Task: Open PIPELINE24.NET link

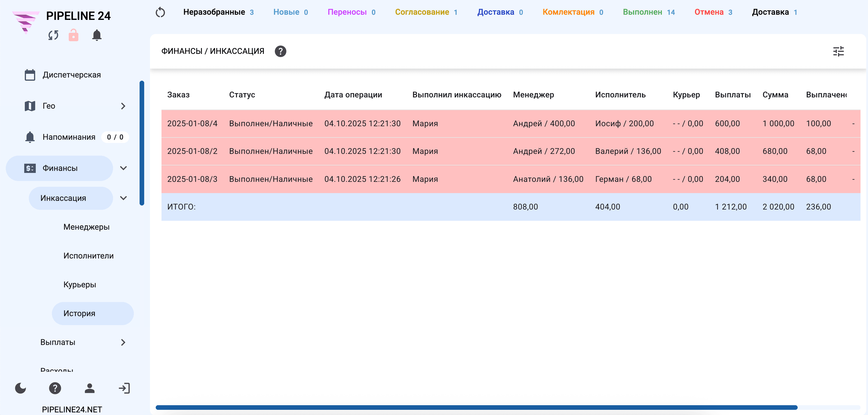Action: click(x=72, y=409)
